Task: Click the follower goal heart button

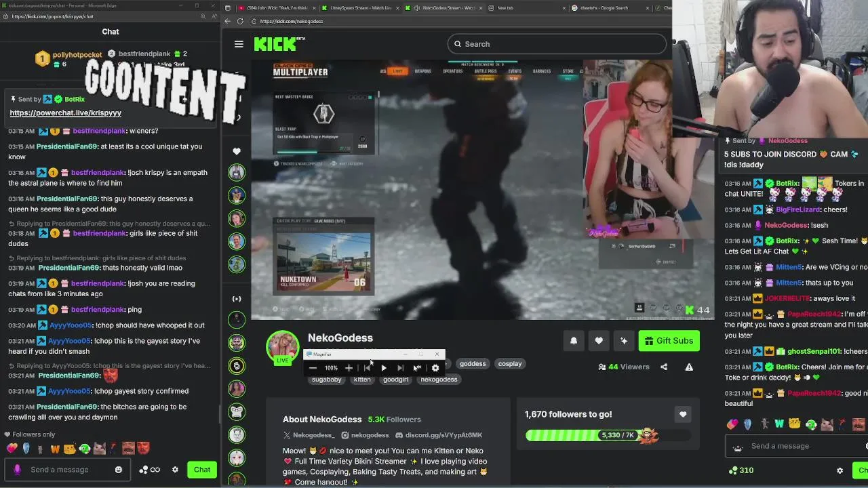Action: coord(683,414)
